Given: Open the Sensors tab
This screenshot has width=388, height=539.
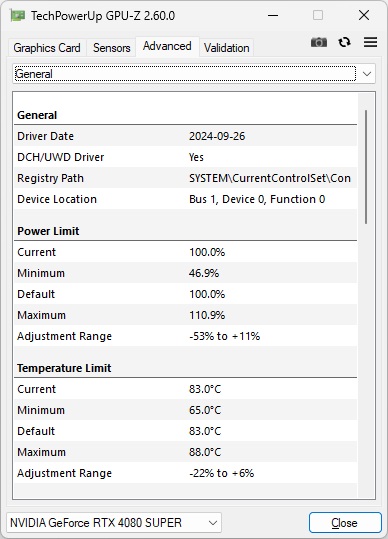Looking at the screenshot, I should tap(112, 48).
